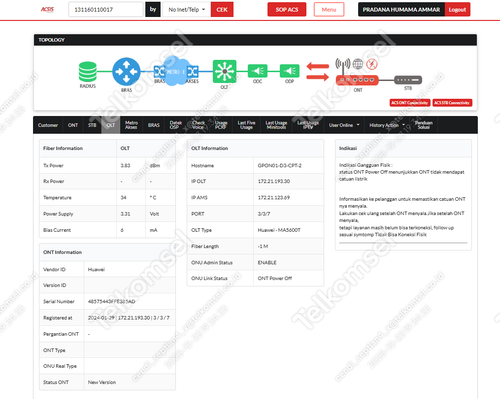Open the Metro Akses tab
Screen dimensions: 500x399
(131, 125)
